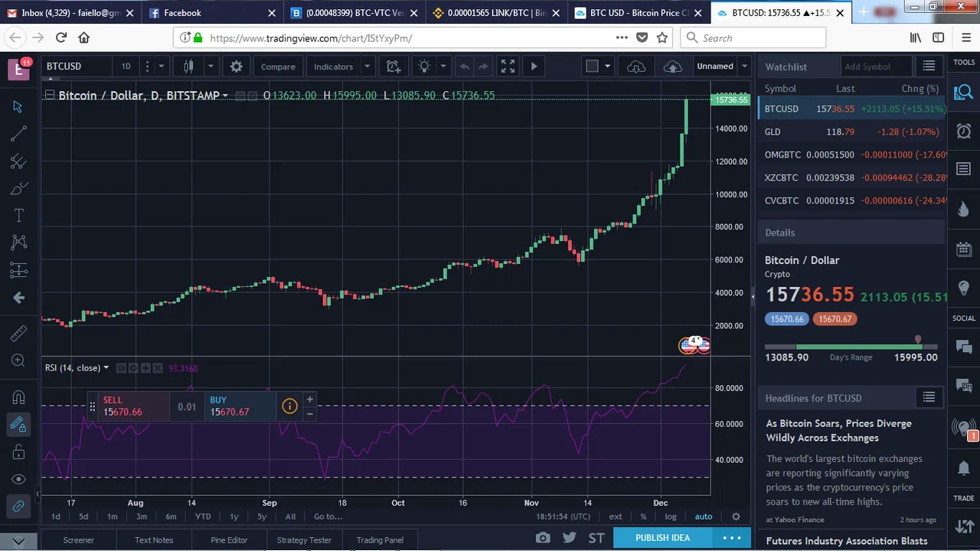Image resolution: width=980 pixels, height=551 pixels.
Task: Open the ideas lightbulb button
Action: (424, 67)
